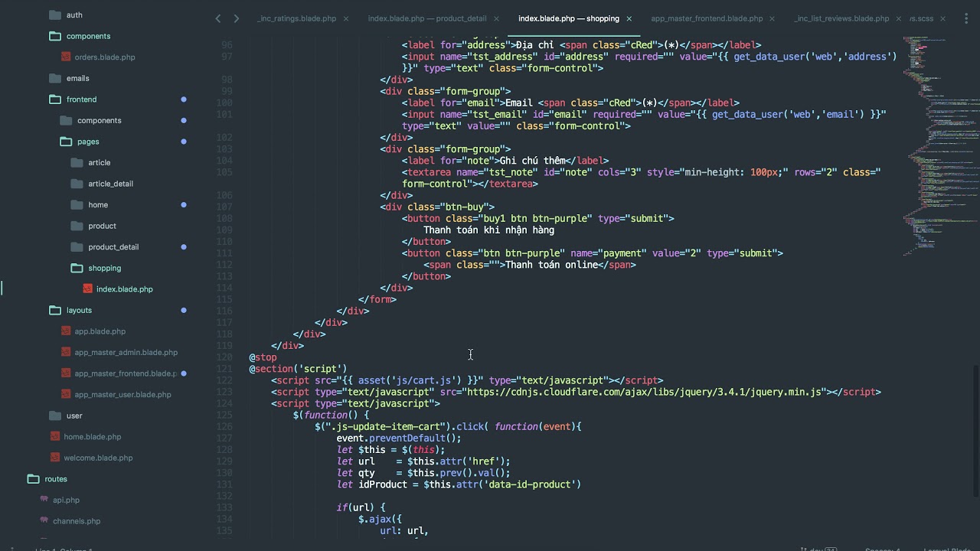Click the app_master_user.blade.php file icon
Viewport: 980px width, 551px height.
[66, 394]
